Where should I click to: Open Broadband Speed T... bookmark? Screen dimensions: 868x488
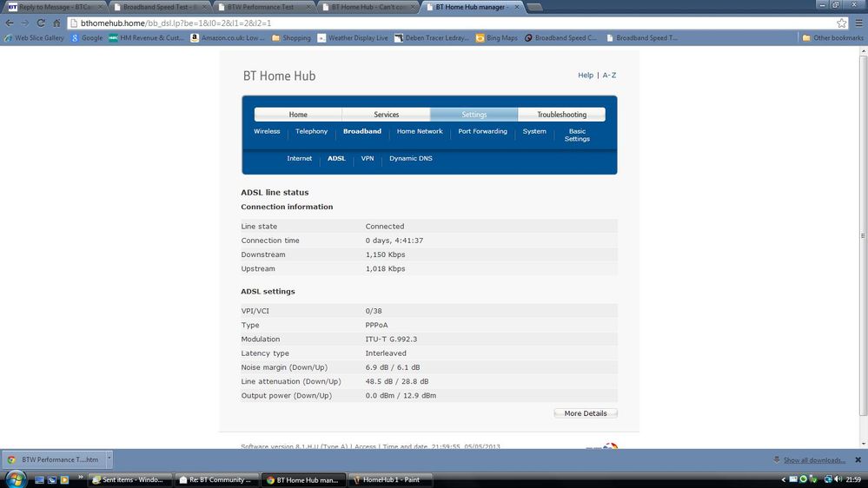tap(641, 38)
